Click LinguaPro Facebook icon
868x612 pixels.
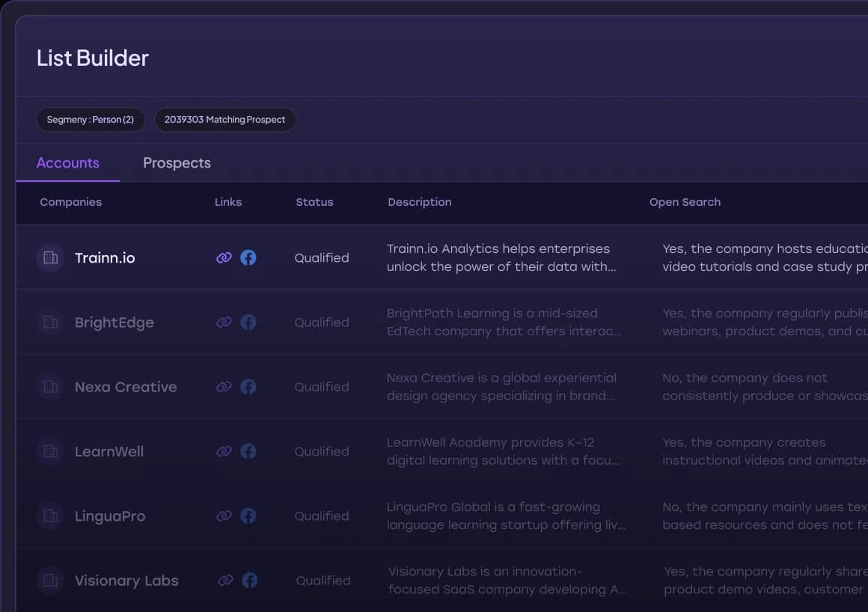248,515
